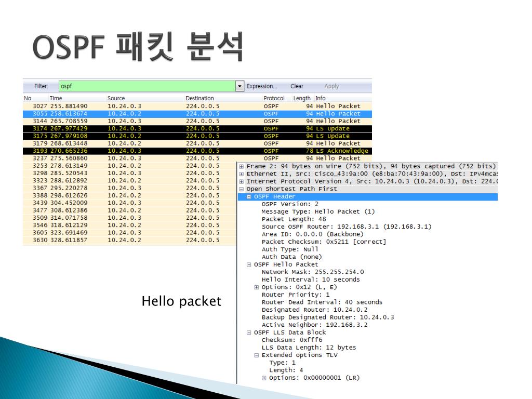
Task: Collapse the OSPF LLS Data Block node
Action: coord(249,333)
